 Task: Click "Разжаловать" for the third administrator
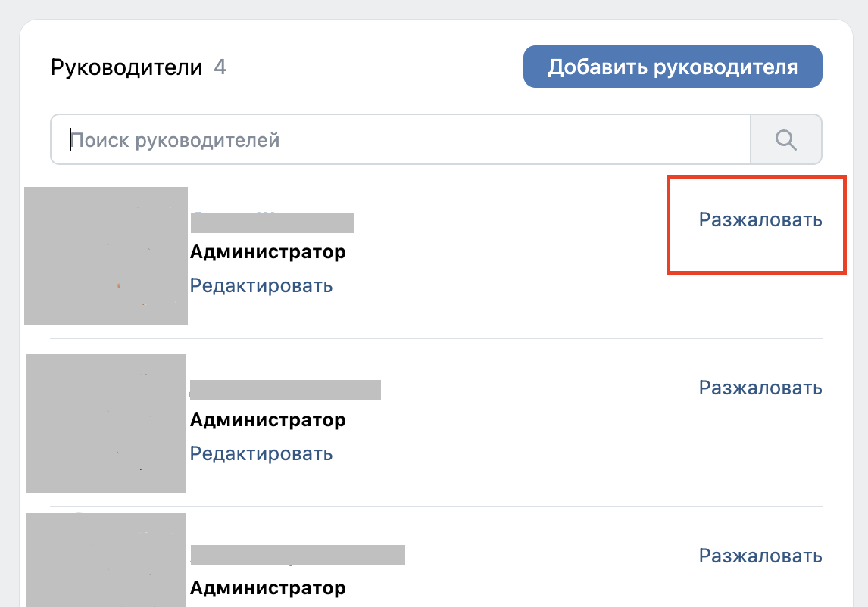tap(759, 555)
